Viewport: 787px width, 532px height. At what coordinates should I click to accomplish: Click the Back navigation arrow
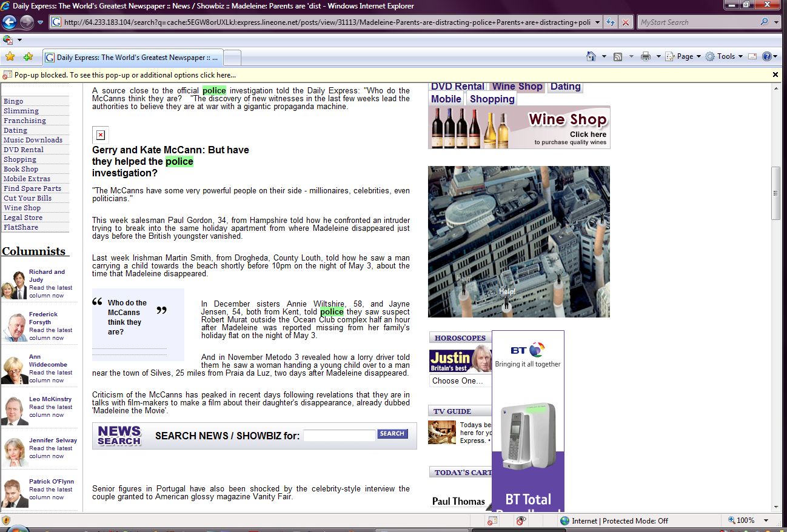pos(9,22)
